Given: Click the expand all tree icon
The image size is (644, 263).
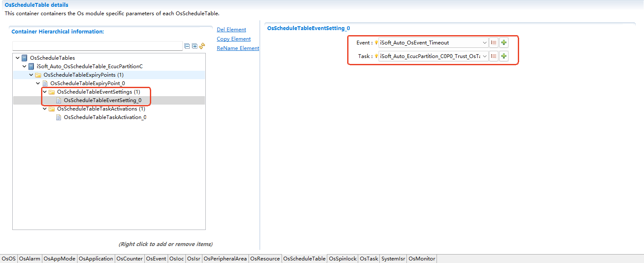Looking at the screenshot, I should point(194,46).
